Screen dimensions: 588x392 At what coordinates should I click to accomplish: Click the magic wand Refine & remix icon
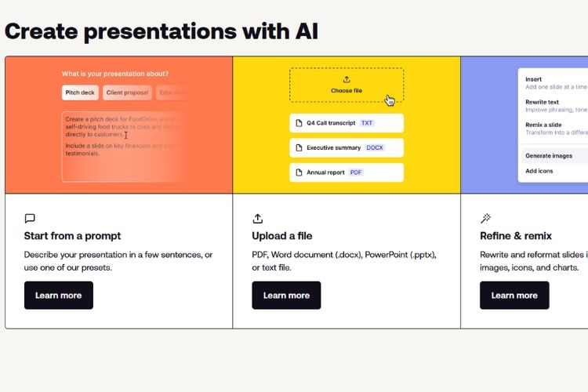coord(486,219)
